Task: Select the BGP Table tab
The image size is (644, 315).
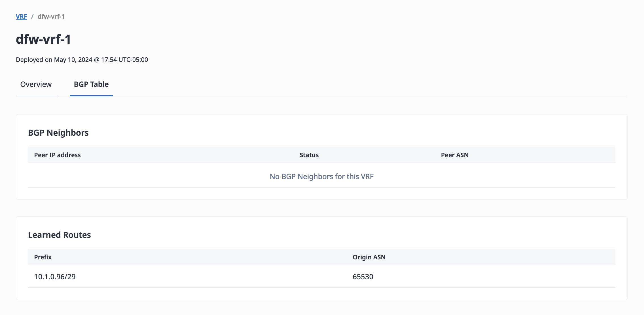Action: point(91,84)
